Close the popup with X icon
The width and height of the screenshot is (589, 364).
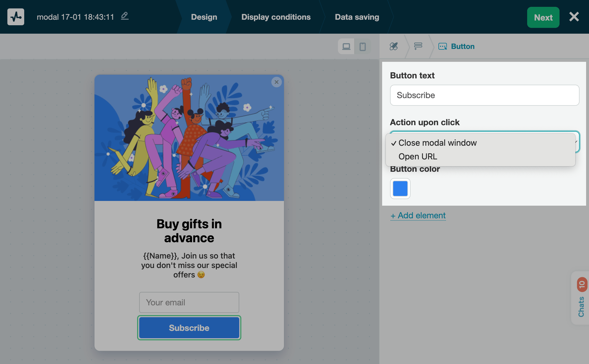(x=276, y=82)
